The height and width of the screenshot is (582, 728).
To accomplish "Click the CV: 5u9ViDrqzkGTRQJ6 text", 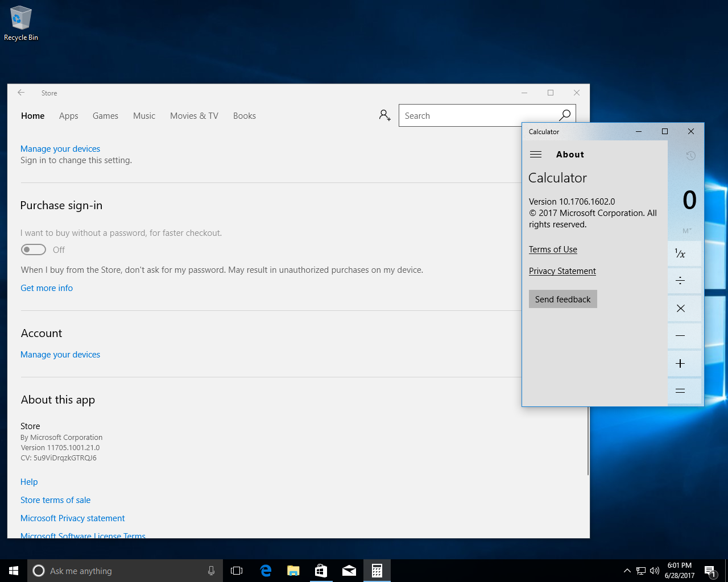I will click(59, 458).
